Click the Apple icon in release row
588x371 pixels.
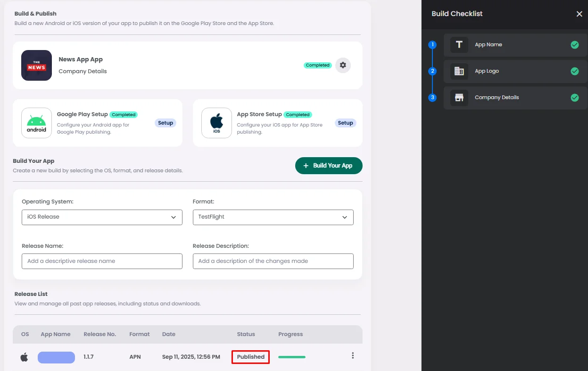pos(24,357)
